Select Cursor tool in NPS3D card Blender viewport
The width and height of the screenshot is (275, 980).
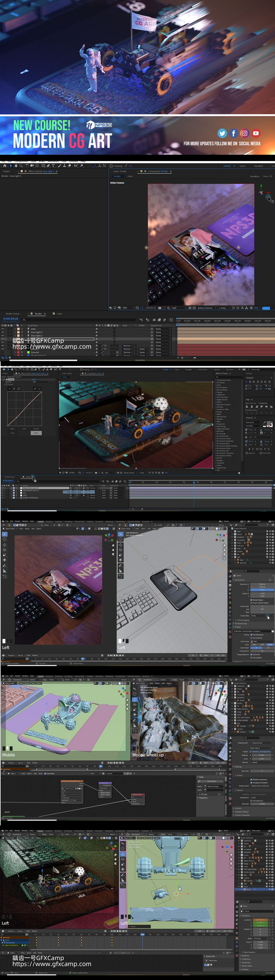(4, 539)
